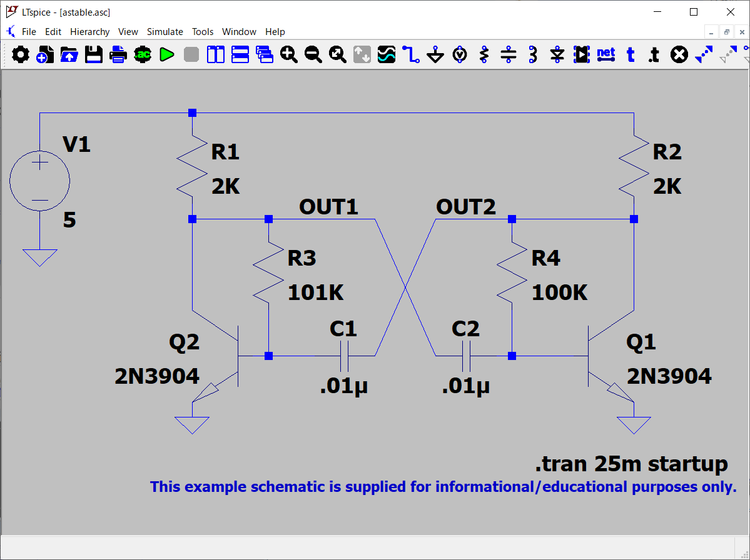The height and width of the screenshot is (560, 750).
Task: Click the Run simulation green play icon
Action: [166, 55]
